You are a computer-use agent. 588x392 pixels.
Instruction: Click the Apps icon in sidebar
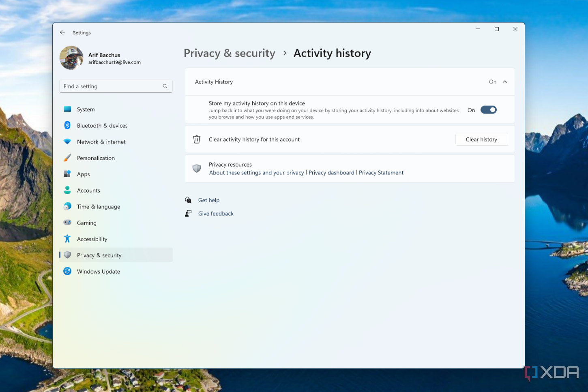coord(67,174)
